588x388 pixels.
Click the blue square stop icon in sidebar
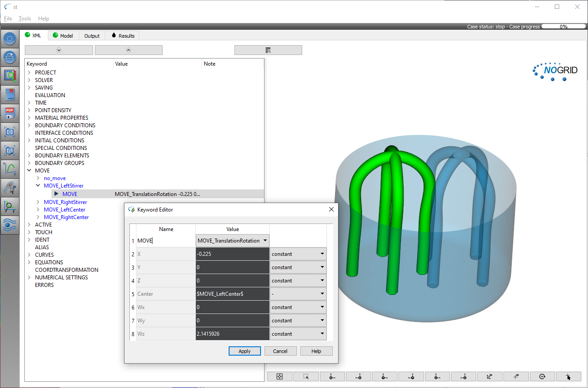(10, 39)
